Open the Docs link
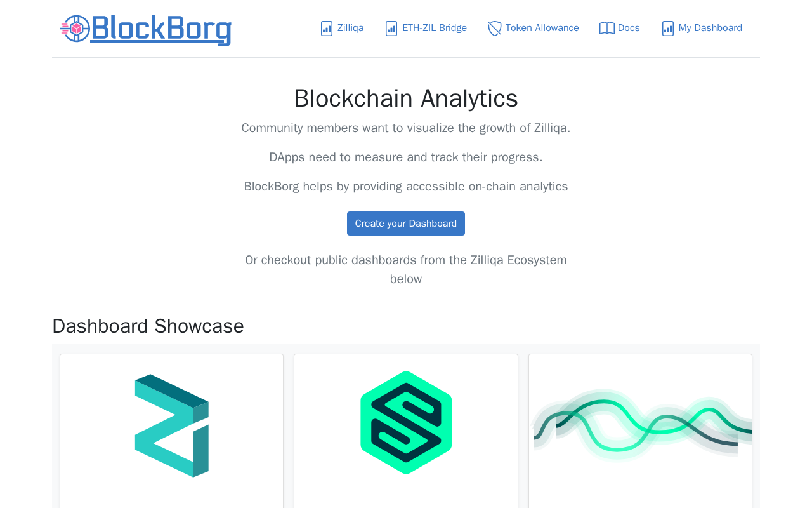Image resolution: width=812 pixels, height=508 pixels. coord(629,28)
